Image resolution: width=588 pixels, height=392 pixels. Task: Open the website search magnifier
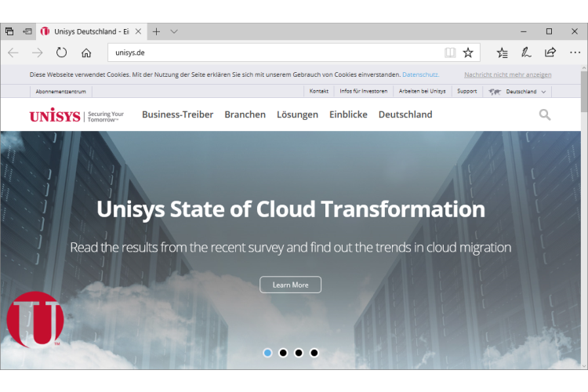point(545,114)
